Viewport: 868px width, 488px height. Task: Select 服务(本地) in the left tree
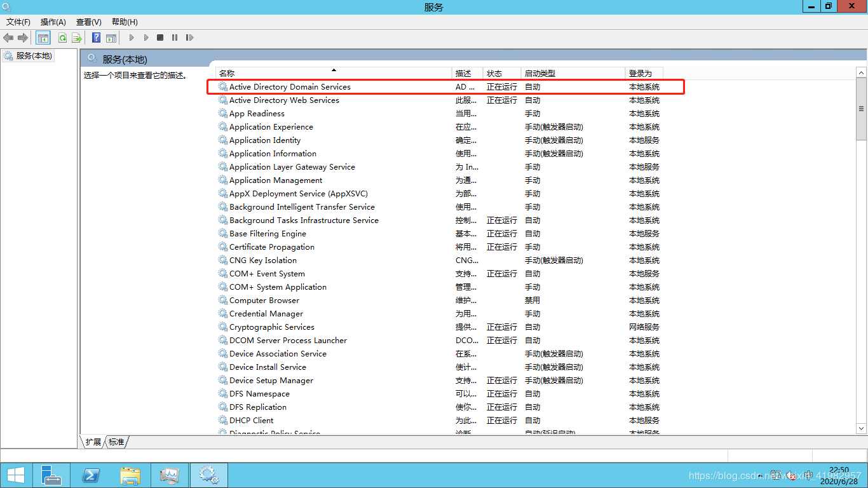(28, 56)
